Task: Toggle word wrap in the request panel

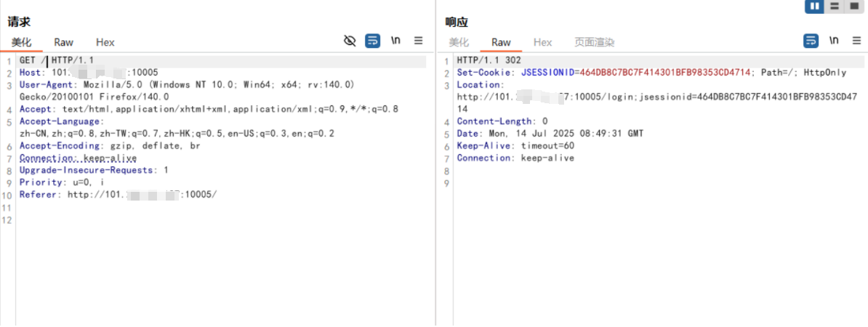Action: (x=372, y=41)
